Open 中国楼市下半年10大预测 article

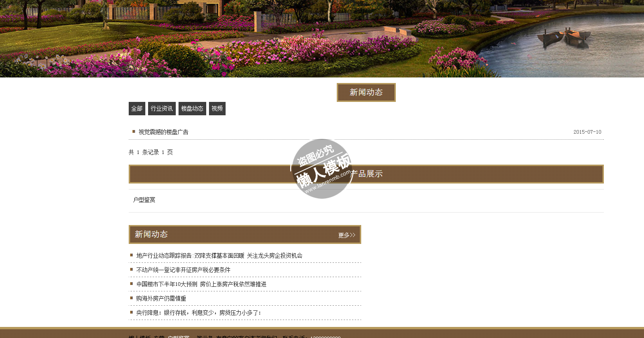[x=201, y=284]
